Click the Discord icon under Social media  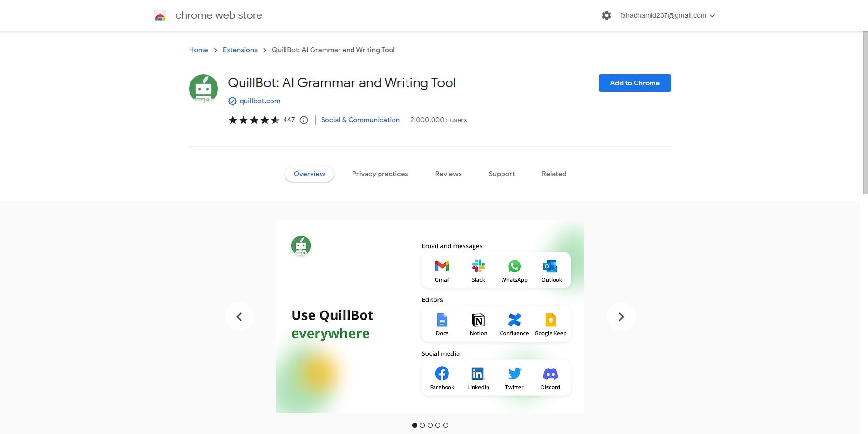pos(550,373)
